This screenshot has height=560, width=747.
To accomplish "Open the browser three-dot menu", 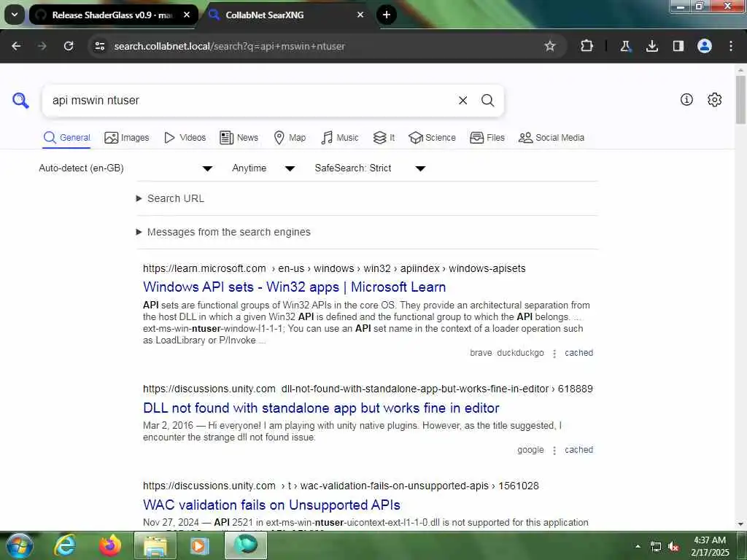I will pos(731,46).
